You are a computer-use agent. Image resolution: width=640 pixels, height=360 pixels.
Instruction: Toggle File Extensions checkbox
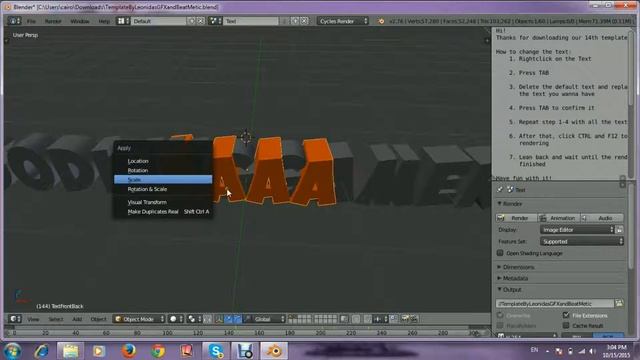[566, 315]
